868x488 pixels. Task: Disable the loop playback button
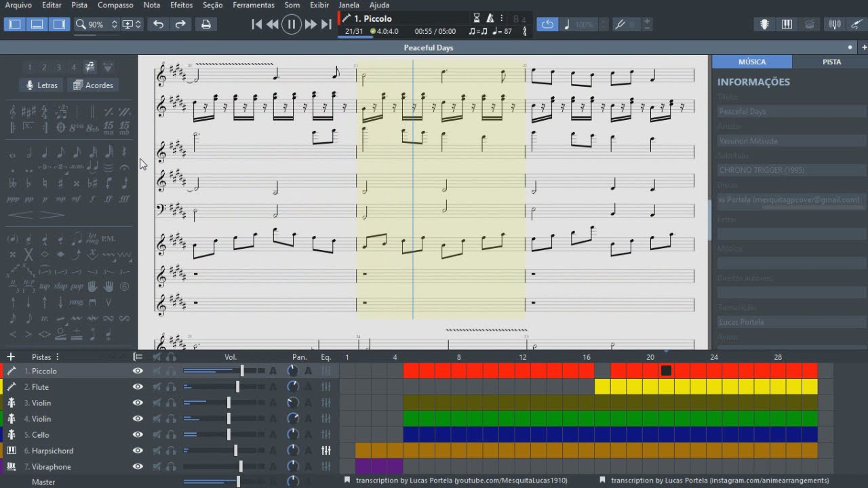pyautogui.click(x=547, y=24)
